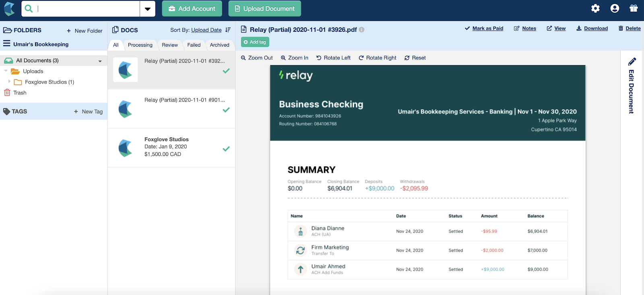The width and height of the screenshot is (644, 295).
Task: Click the Add tag button
Action: 255,42
